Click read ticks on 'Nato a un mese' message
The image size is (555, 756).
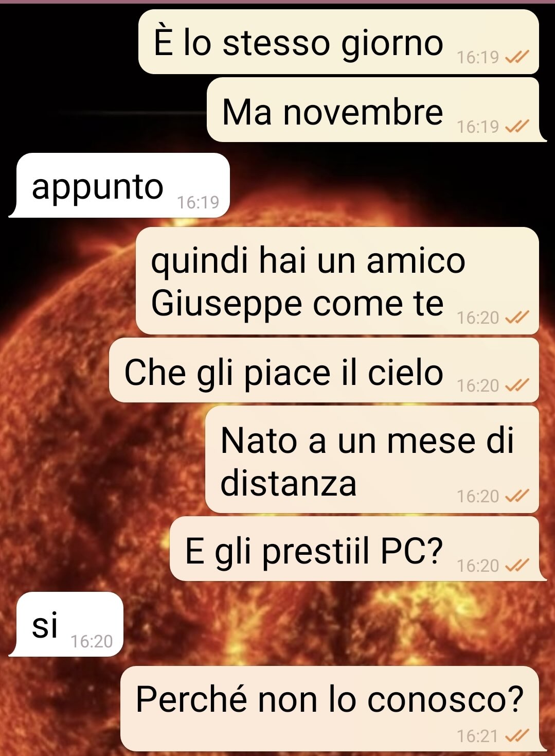tap(517, 496)
